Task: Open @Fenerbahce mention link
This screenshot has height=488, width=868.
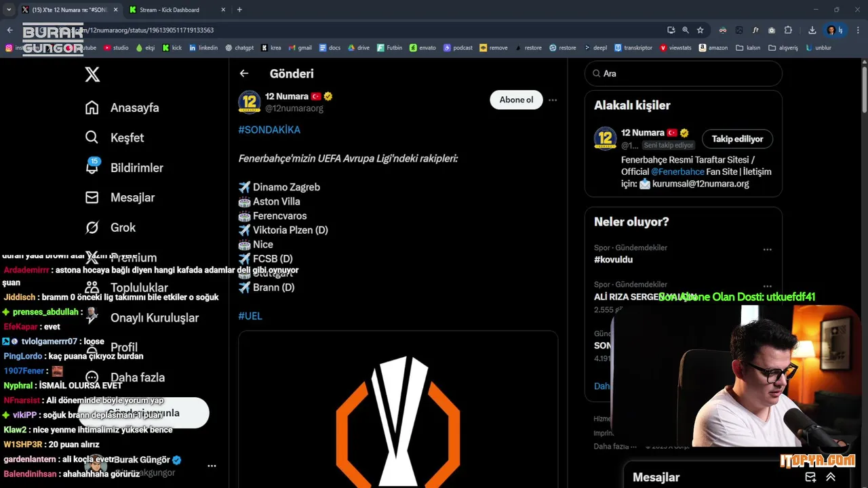Action: click(x=677, y=171)
